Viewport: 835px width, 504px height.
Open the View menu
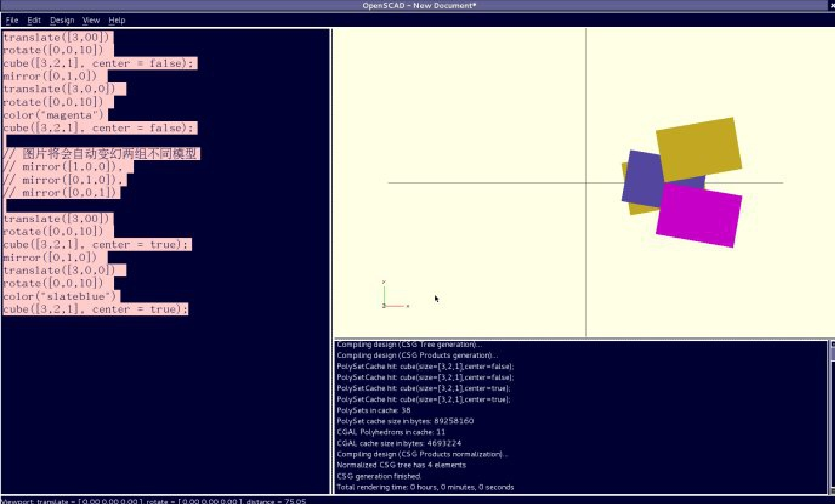(x=91, y=21)
